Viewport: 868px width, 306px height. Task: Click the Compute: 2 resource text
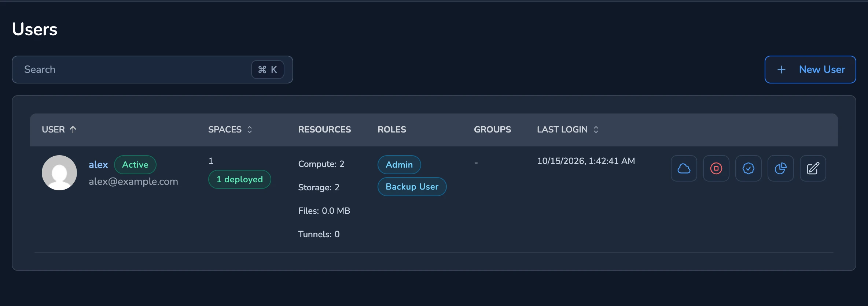[321, 164]
